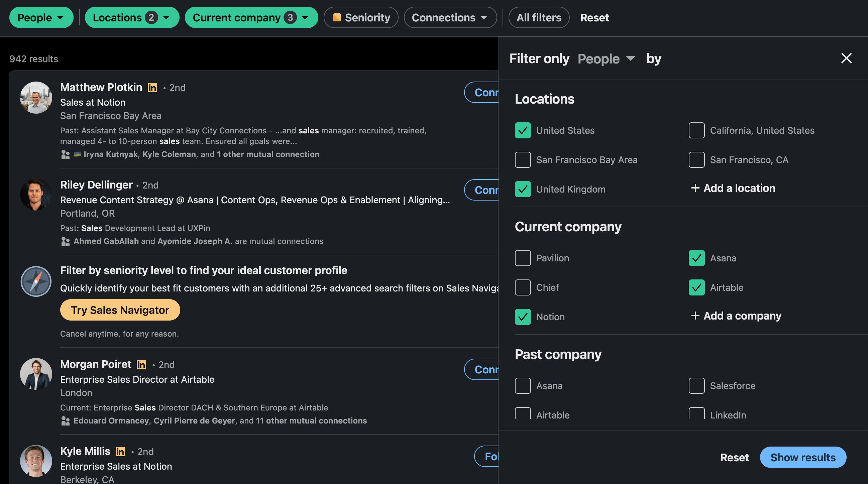Close the filter panel with X
This screenshot has width=868, height=484.
[x=846, y=58]
